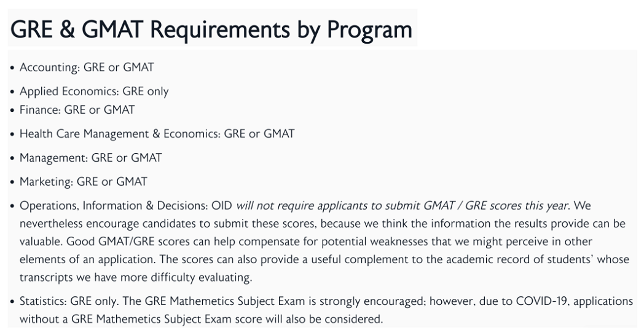Image resolution: width=644 pixels, height=332 pixels.
Task: Select the "Applied Economics: GRE only" line
Action: [x=94, y=92]
